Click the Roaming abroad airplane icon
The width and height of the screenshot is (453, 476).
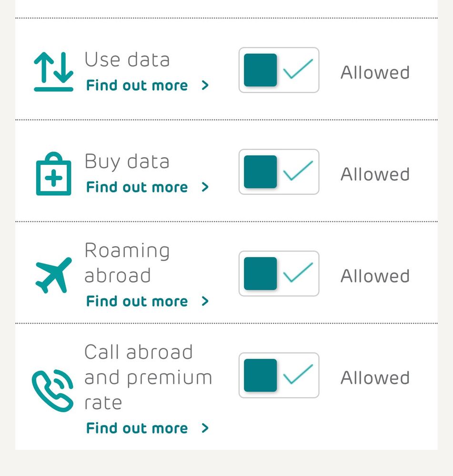coord(53,275)
